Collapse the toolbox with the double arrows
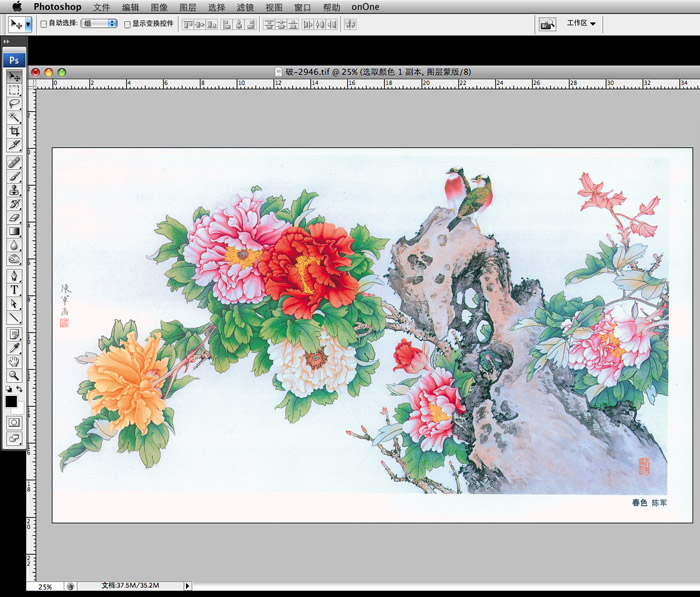 tap(6, 42)
